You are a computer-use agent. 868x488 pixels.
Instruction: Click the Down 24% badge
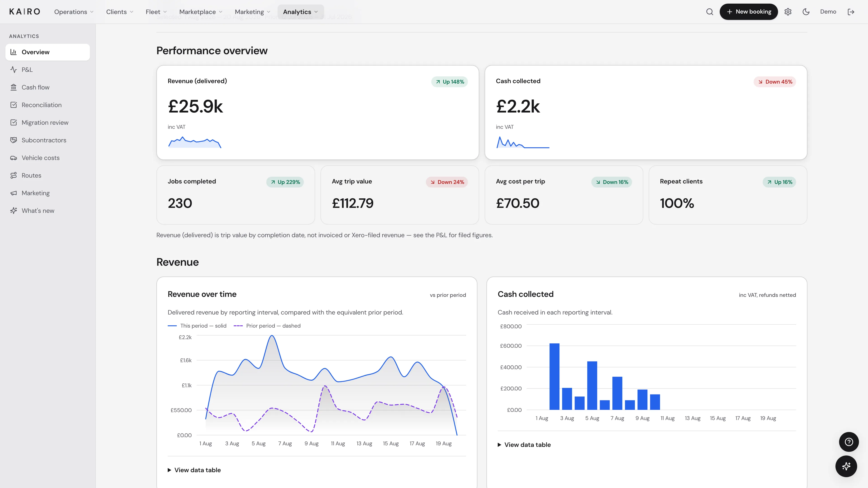tap(447, 182)
